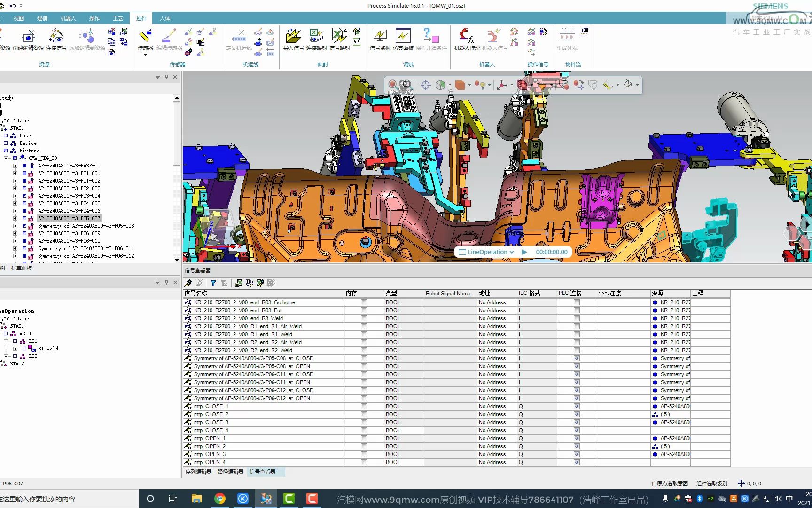Tick 内存 checkbox for mtp_OPEN_2
812x508 pixels.
point(364,446)
